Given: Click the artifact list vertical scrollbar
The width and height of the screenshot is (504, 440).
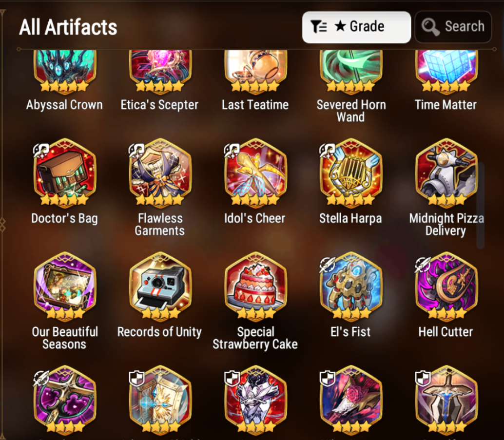Looking at the screenshot, I should pos(481,206).
